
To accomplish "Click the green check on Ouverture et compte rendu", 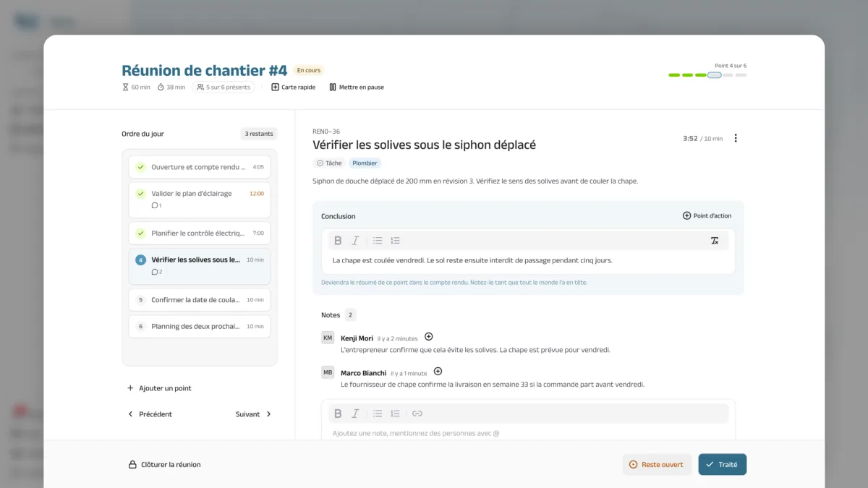I will pos(140,167).
